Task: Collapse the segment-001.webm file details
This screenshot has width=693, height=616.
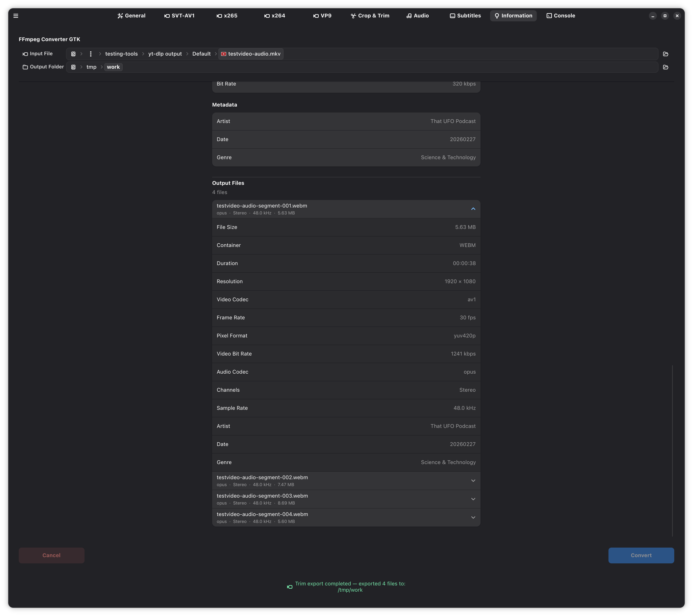Action: (473, 209)
